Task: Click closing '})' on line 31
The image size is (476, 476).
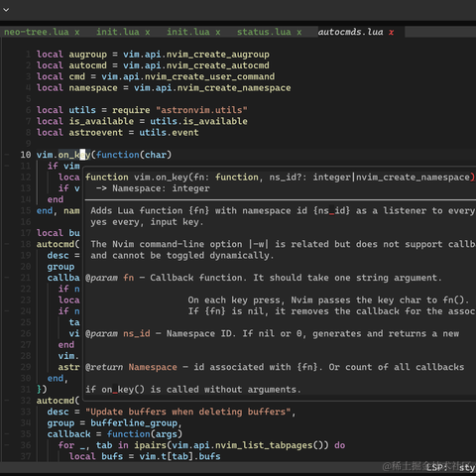Action: click(x=42, y=390)
